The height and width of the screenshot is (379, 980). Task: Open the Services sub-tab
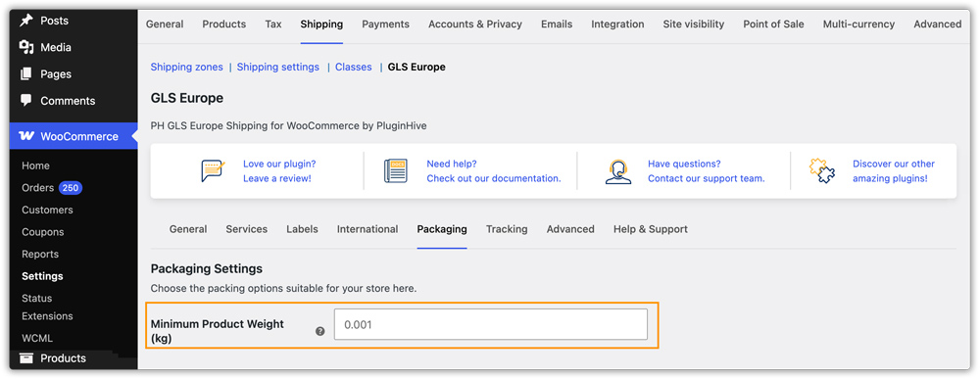click(247, 229)
